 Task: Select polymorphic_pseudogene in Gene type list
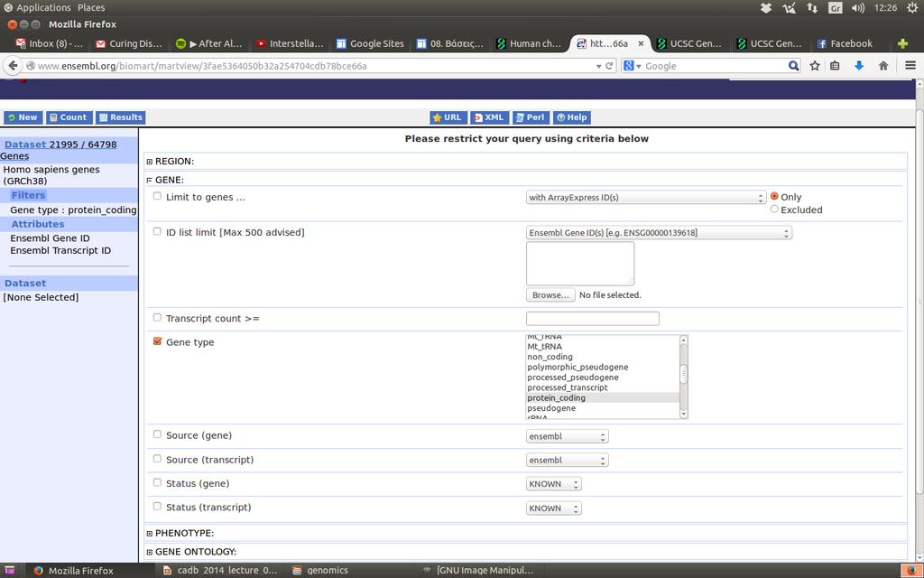(602, 367)
